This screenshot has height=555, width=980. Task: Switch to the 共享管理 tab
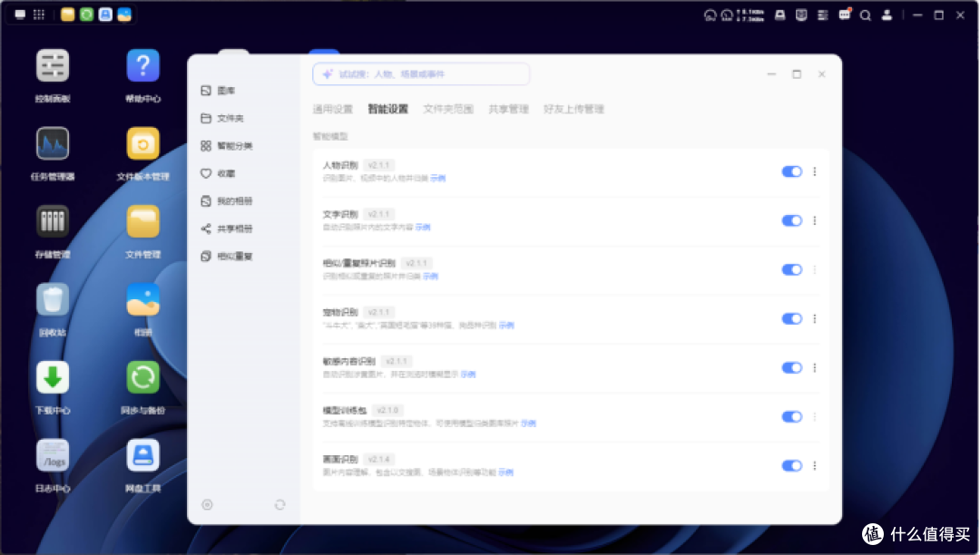point(509,109)
